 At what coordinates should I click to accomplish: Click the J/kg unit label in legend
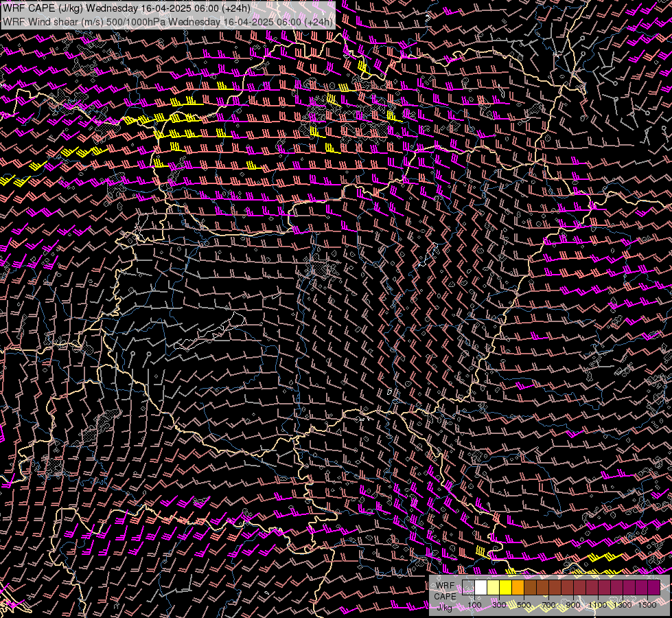coord(445,608)
